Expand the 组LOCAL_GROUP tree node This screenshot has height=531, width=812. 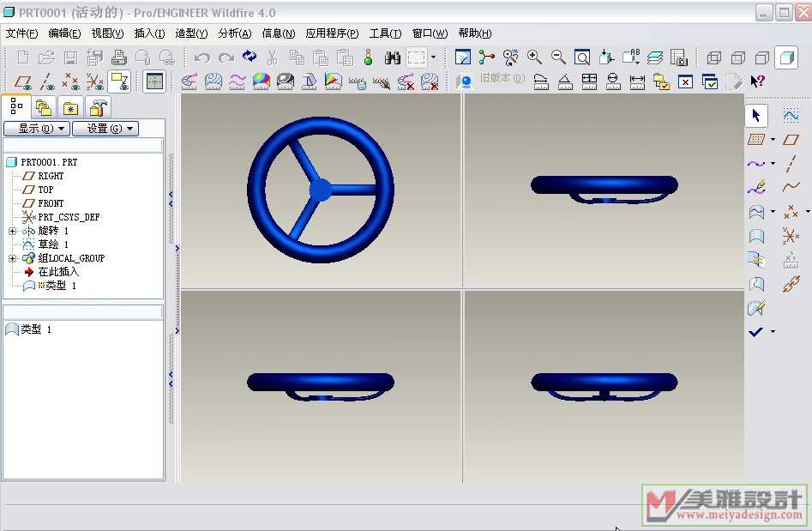[x=12, y=258]
